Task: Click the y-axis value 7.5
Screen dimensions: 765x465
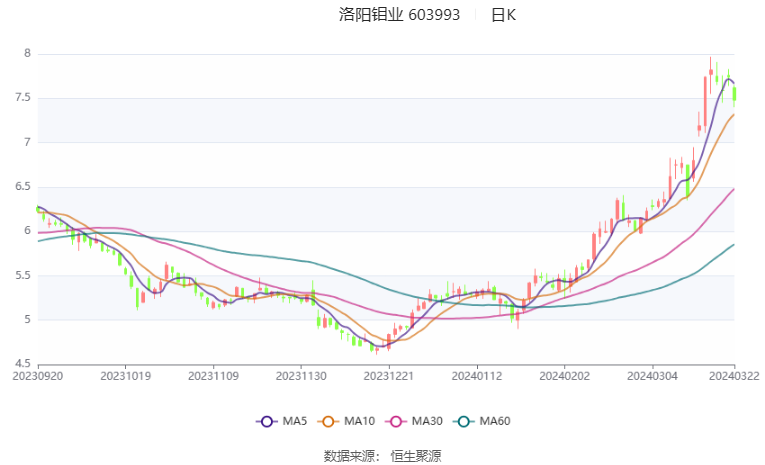Action: tap(23, 98)
